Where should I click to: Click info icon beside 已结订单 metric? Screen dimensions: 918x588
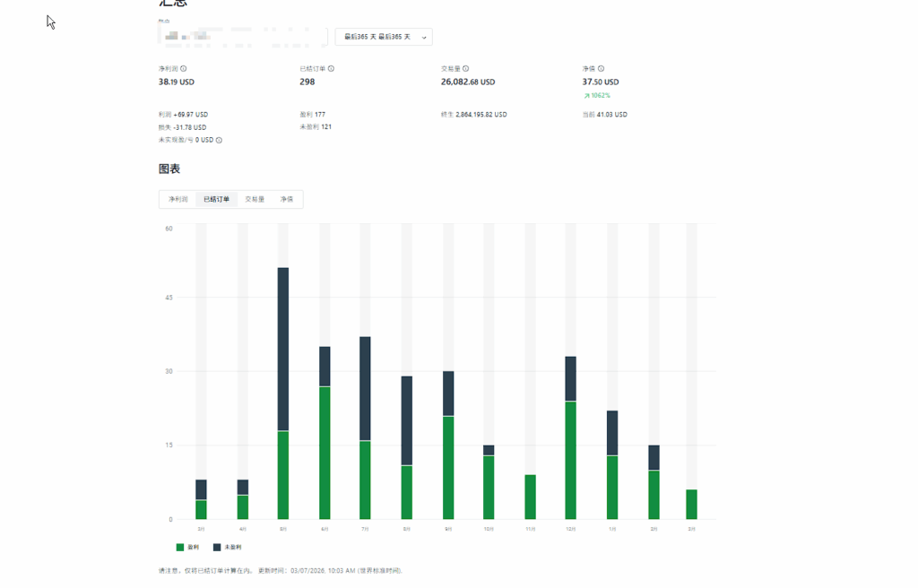click(331, 69)
